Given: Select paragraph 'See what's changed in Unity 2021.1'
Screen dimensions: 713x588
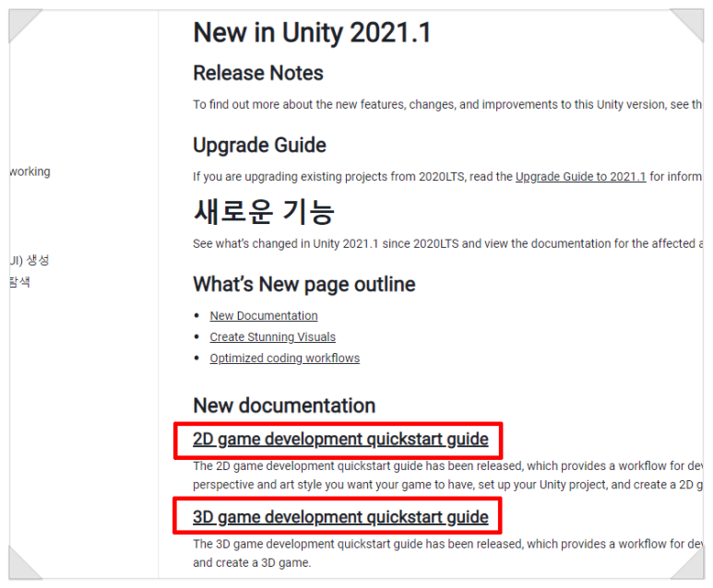Looking at the screenshot, I should pos(447,243).
